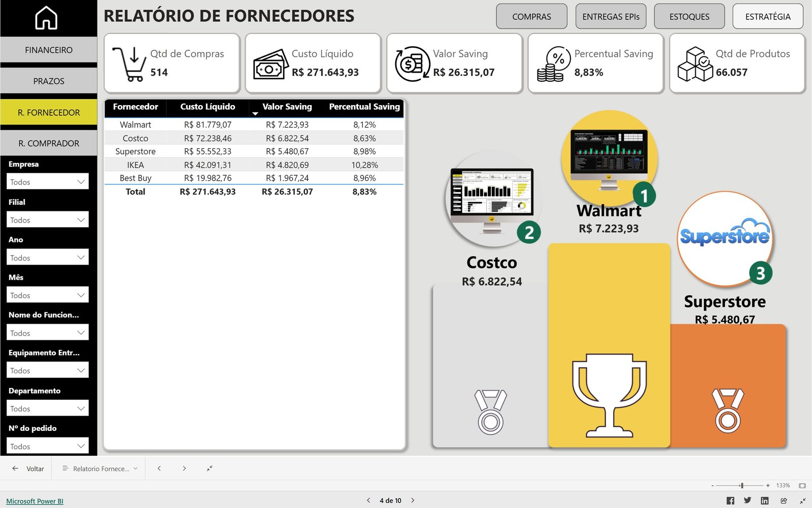Viewport: 812px width, 508px height.
Task: Share report on LinkedIn
Action: click(765, 501)
